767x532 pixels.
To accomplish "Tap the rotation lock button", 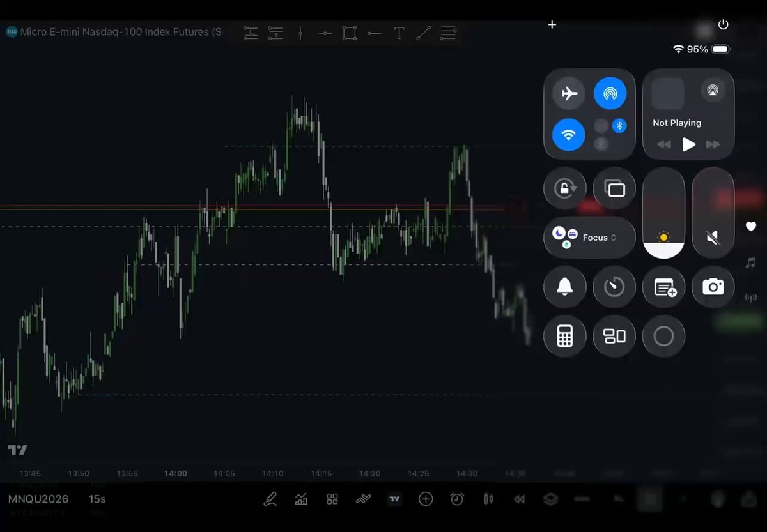I will coord(564,188).
